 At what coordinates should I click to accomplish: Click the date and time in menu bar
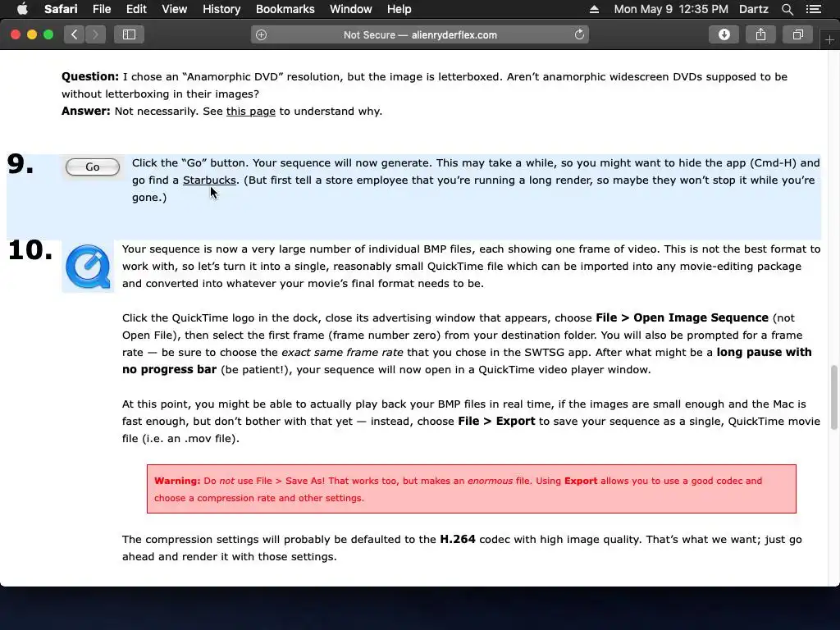(671, 9)
